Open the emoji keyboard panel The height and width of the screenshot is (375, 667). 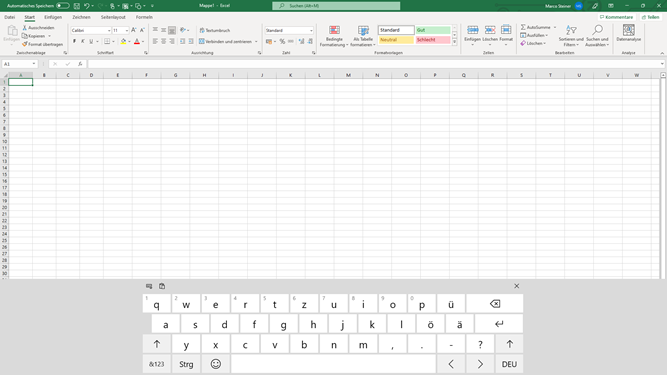[x=216, y=364]
